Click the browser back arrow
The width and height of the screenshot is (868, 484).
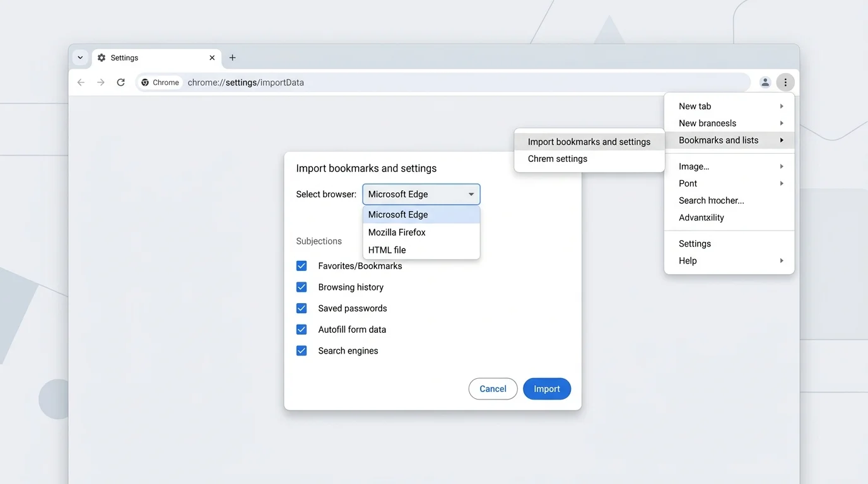click(x=81, y=83)
